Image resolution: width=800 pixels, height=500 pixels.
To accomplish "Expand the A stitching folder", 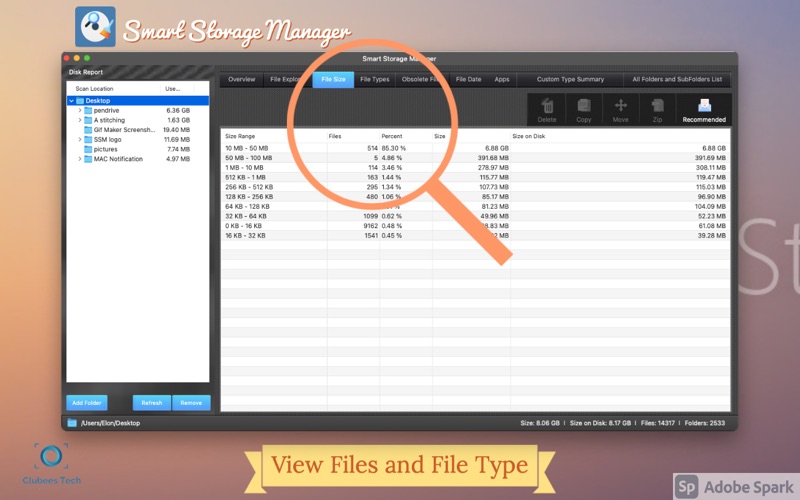I will tap(80, 120).
